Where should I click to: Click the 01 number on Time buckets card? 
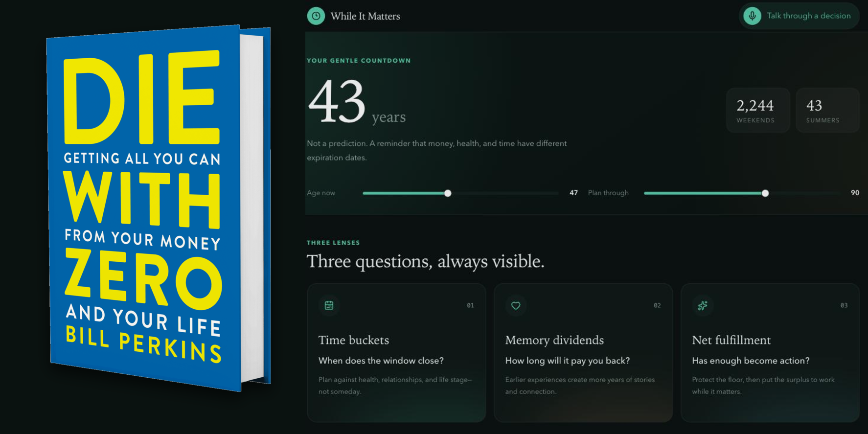(470, 305)
